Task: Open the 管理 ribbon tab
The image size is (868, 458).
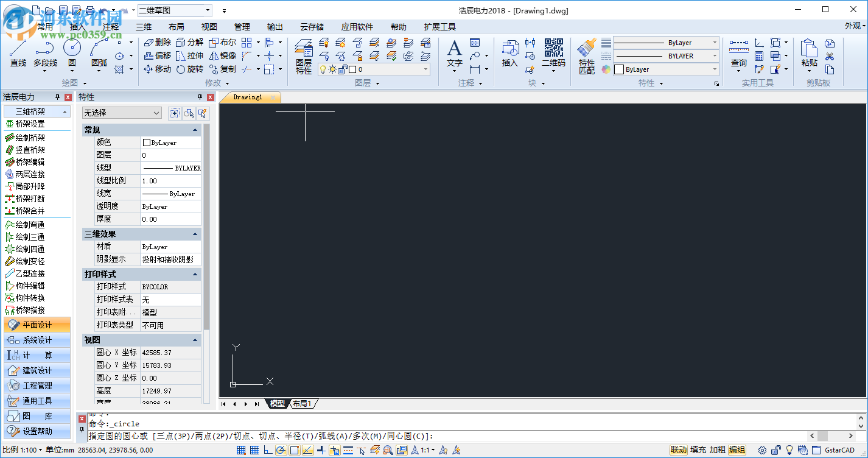Action: pyautogui.click(x=242, y=27)
